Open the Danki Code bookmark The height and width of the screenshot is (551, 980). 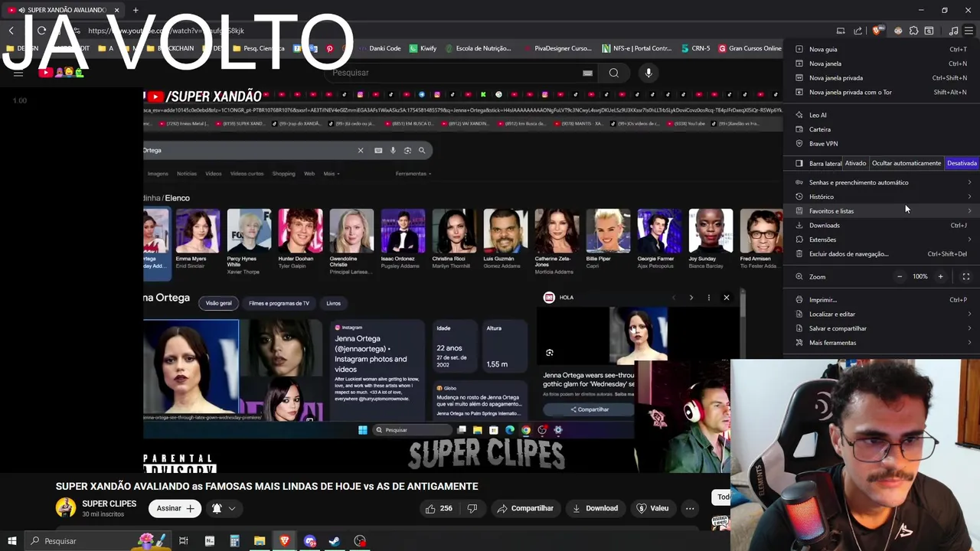point(378,48)
